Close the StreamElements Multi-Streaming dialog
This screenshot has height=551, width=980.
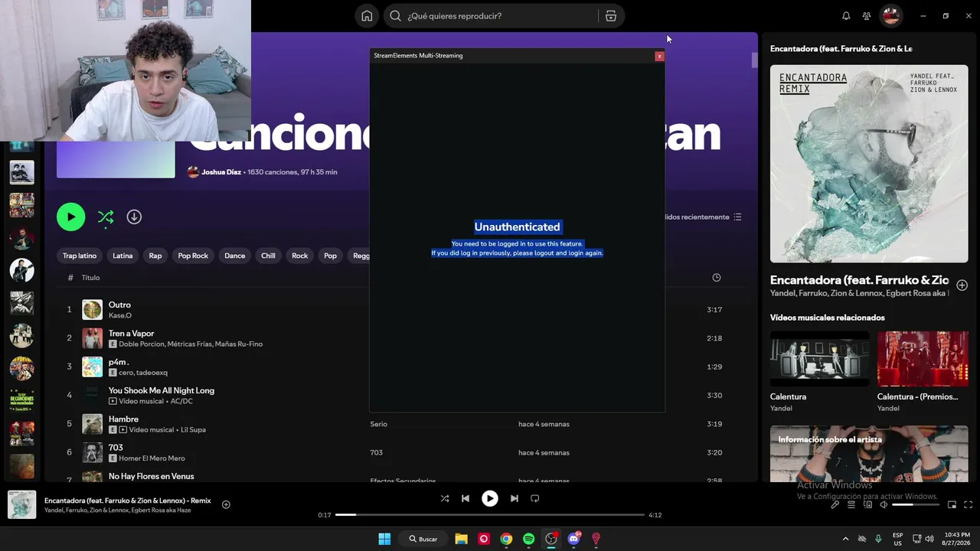[x=659, y=56]
